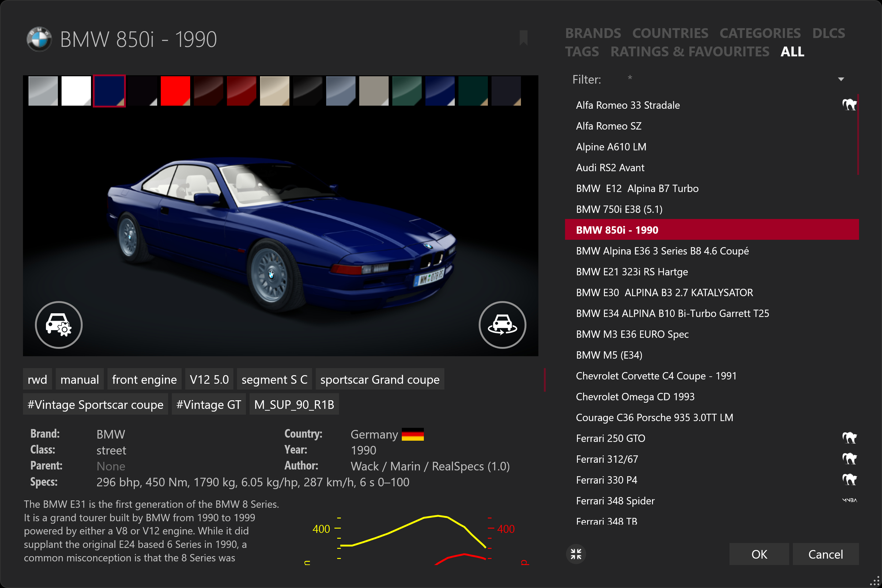Click the car list vertical scrollbar
This screenshot has width=882, height=588.
point(858,134)
